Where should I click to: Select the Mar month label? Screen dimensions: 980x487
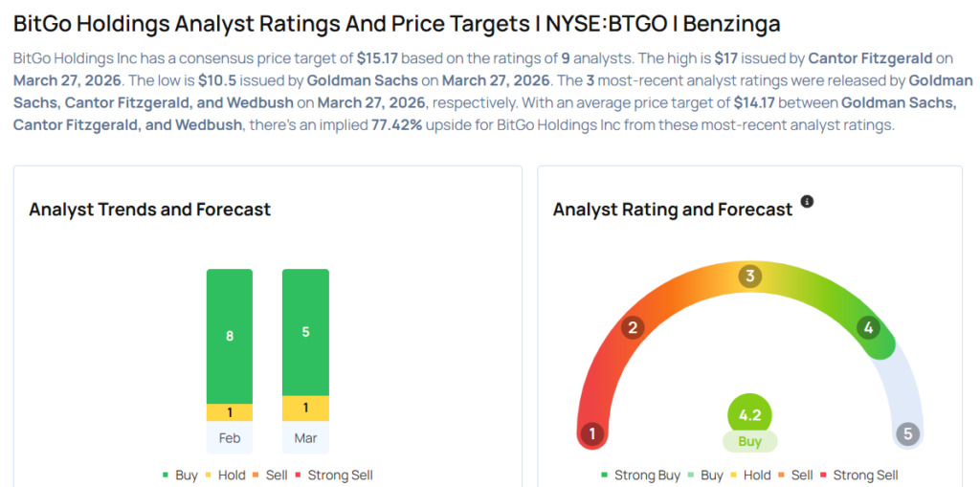tap(305, 438)
